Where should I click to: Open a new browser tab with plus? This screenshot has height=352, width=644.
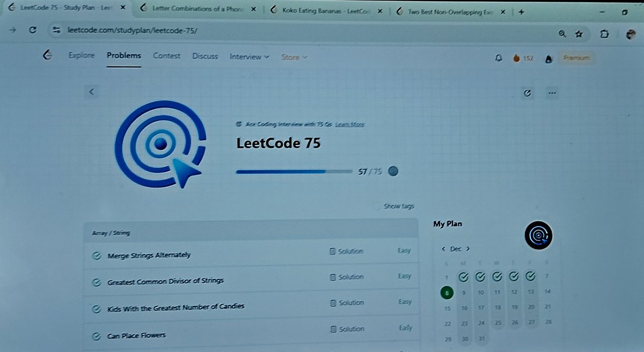[521, 12]
